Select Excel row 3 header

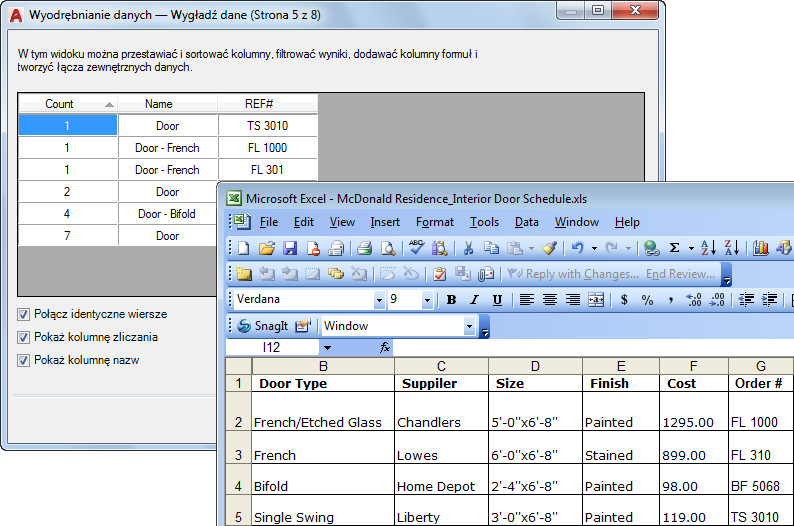[x=239, y=448]
